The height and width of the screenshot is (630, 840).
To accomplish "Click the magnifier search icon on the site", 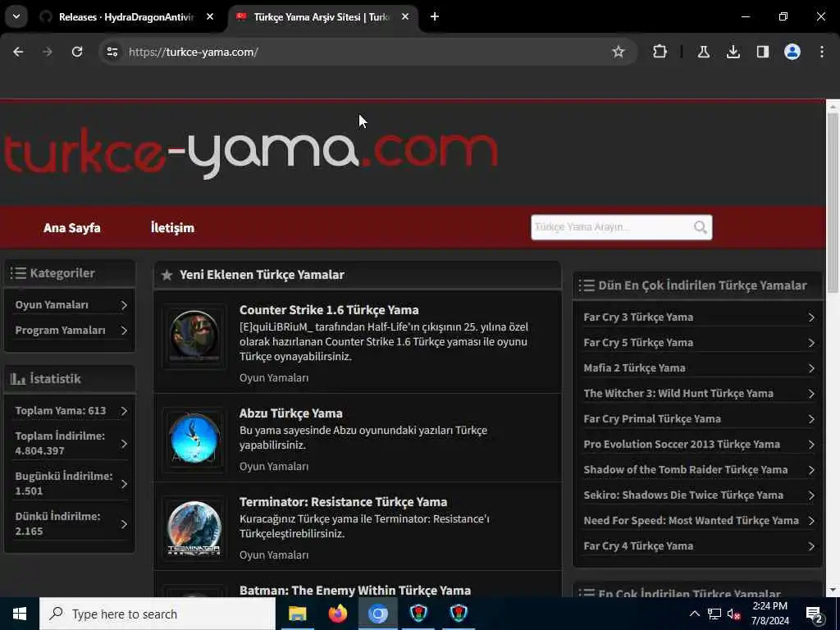I will [701, 227].
